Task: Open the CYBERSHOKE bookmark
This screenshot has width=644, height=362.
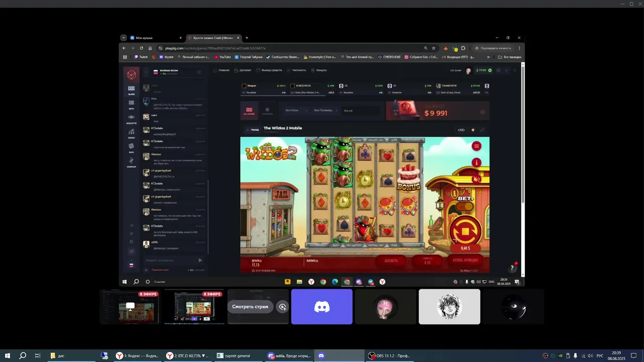Action: click(x=389, y=57)
